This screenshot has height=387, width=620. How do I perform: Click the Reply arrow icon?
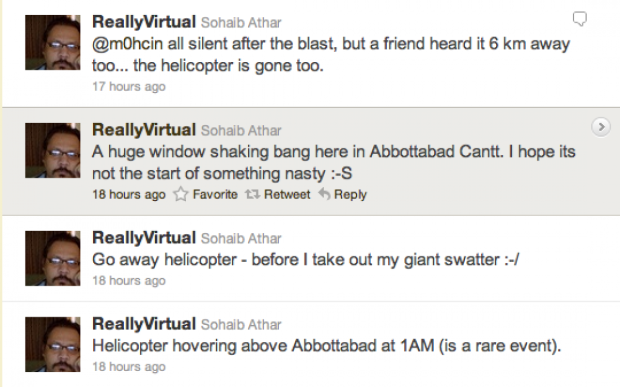324,194
